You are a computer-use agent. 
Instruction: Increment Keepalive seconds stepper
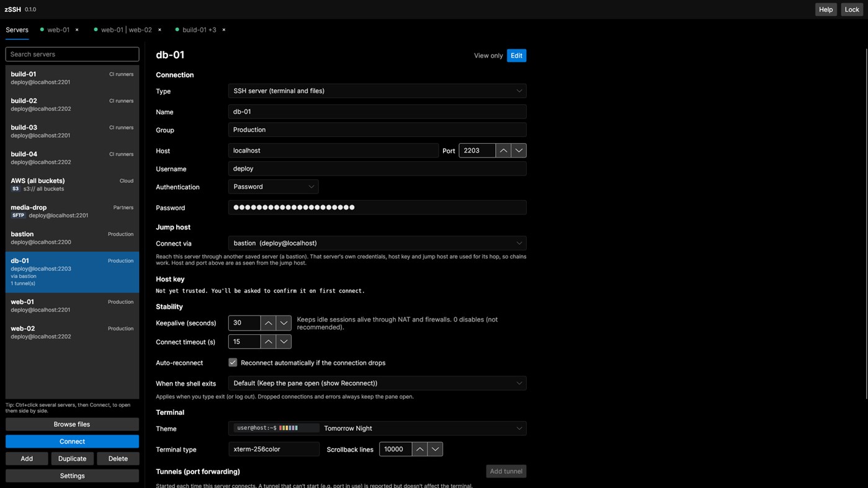point(268,323)
